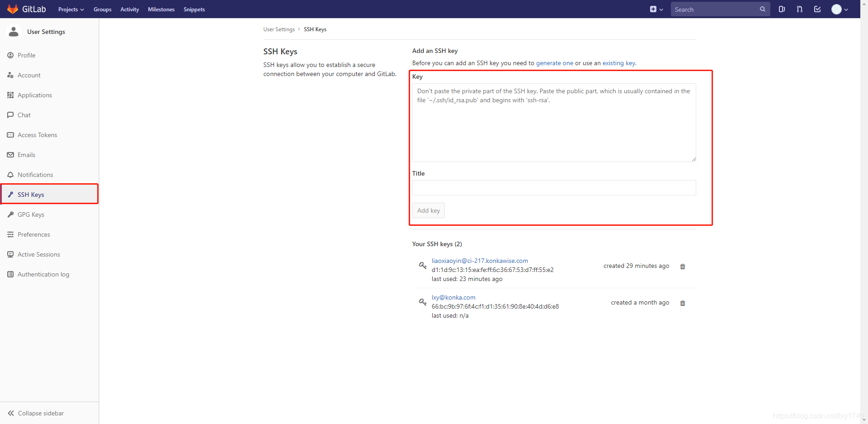868x424 pixels.
Task: Click the Authentication log icon
Action: (10, 274)
